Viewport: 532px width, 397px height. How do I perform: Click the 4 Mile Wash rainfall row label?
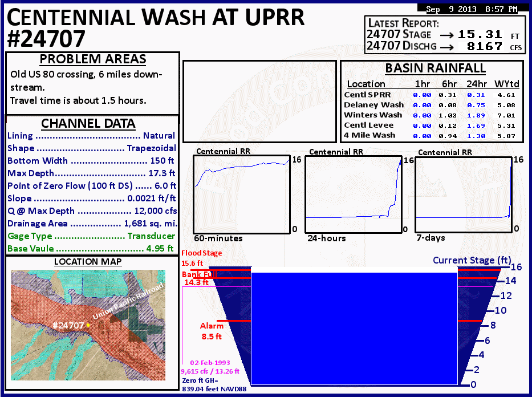point(369,135)
